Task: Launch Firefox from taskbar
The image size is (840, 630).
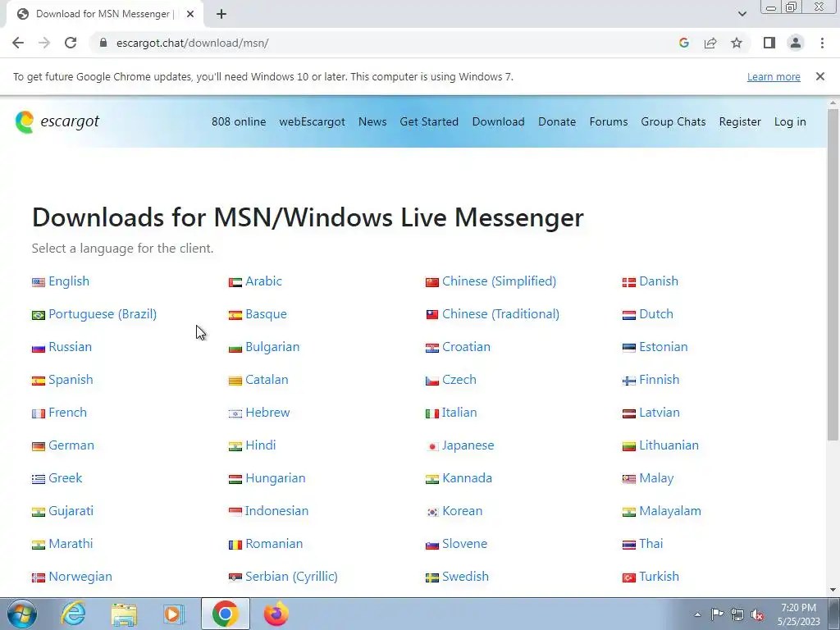Action: [x=276, y=614]
